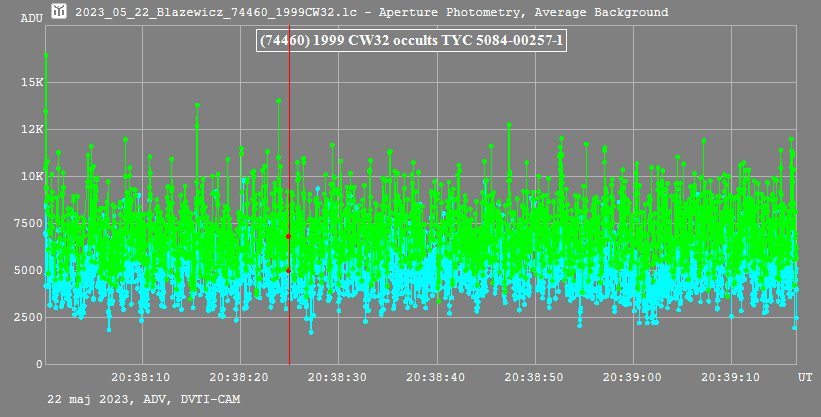821x417 pixels.
Task: Click the "15K" y-axis value
Action: tap(32, 83)
